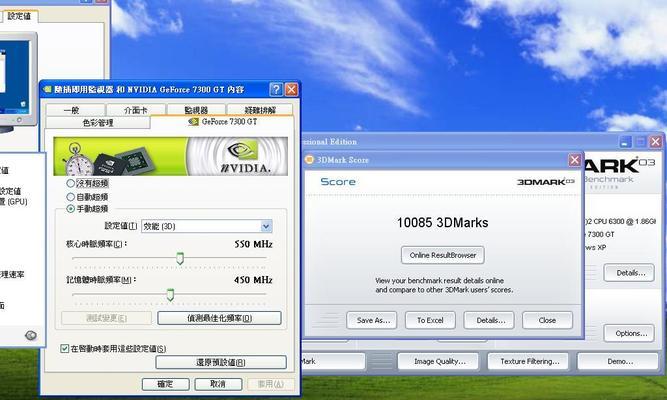Click the NVIDIA tray-style icon in left panel
667x400 pixels.
click(x=31, y=335)
